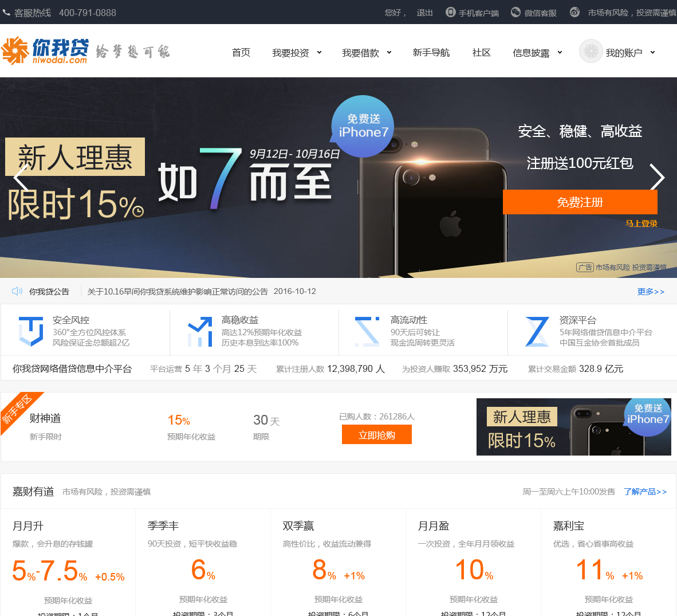The image size is (677, 616).
Task: Open the 新手导航 menu item
Action: tap(431, 52)
